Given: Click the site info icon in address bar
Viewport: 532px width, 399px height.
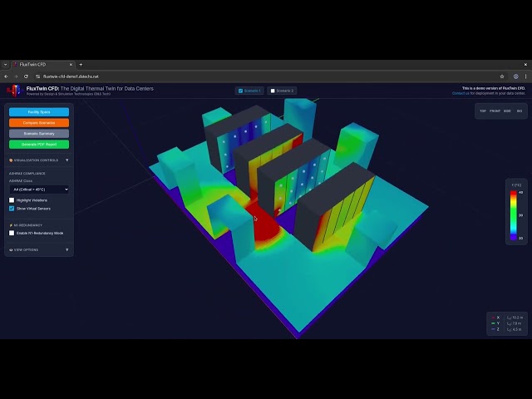Looking at the screenshot, I should 37,76.
